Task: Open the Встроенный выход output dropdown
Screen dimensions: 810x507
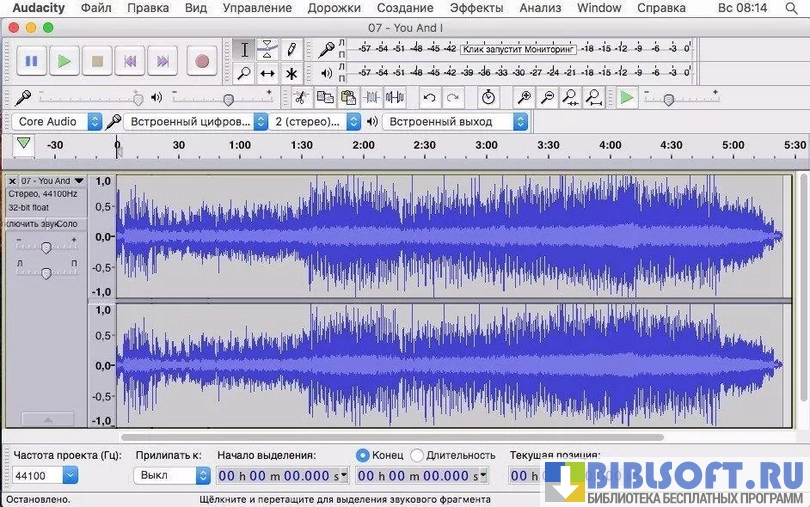Action: [456, 121]
